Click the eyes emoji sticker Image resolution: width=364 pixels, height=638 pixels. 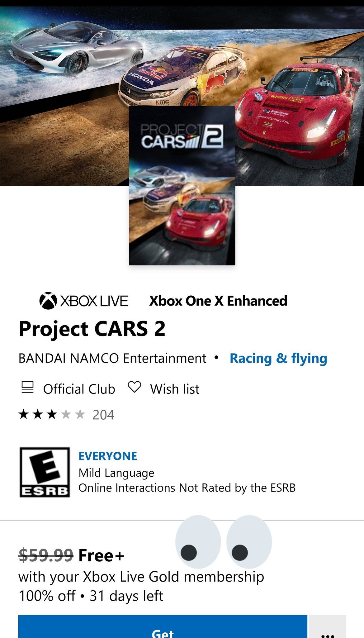point(224,542)
